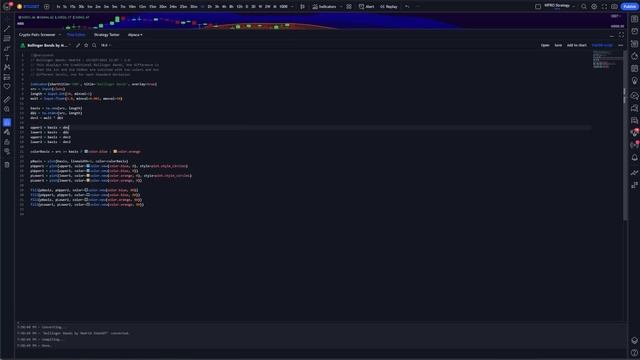
Task: Switch to the Strategy Tester tab
Action: (x=107, y=35)
